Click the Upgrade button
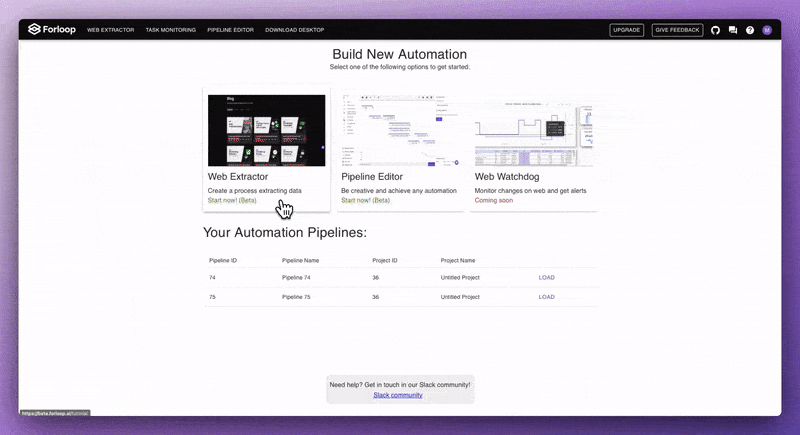The image size is (800, 435). click(627, 30)
